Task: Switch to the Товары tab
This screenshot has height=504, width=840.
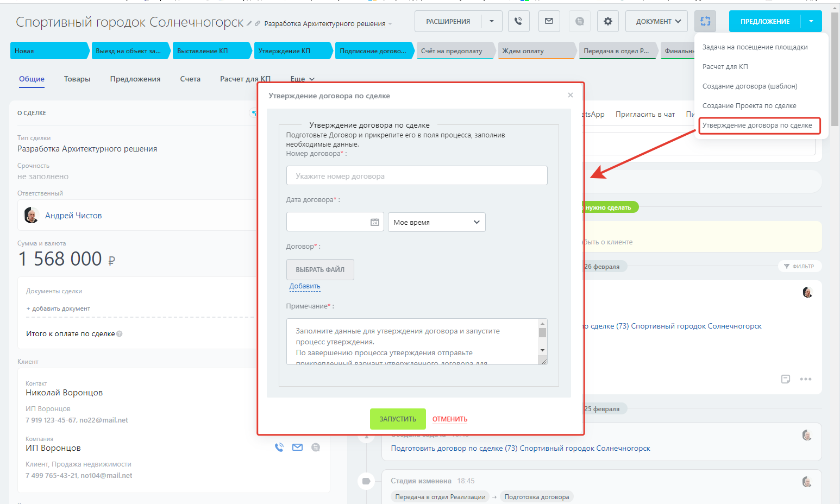Action: (x=77, y=79)
